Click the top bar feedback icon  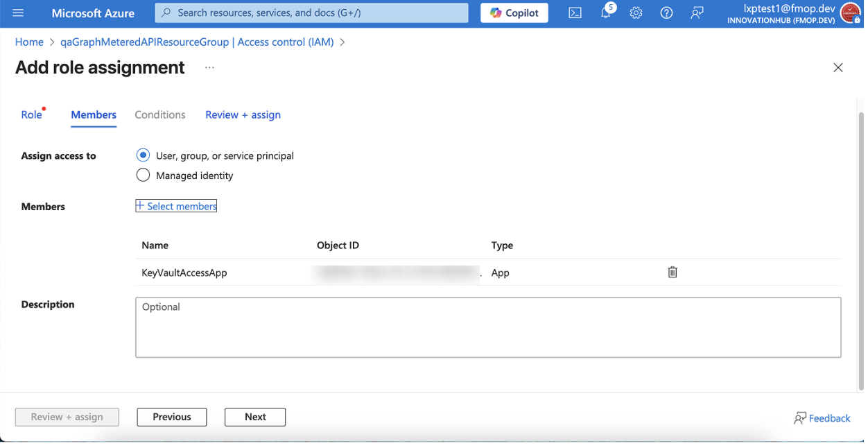pyautogui.click(x=697, y=12)
